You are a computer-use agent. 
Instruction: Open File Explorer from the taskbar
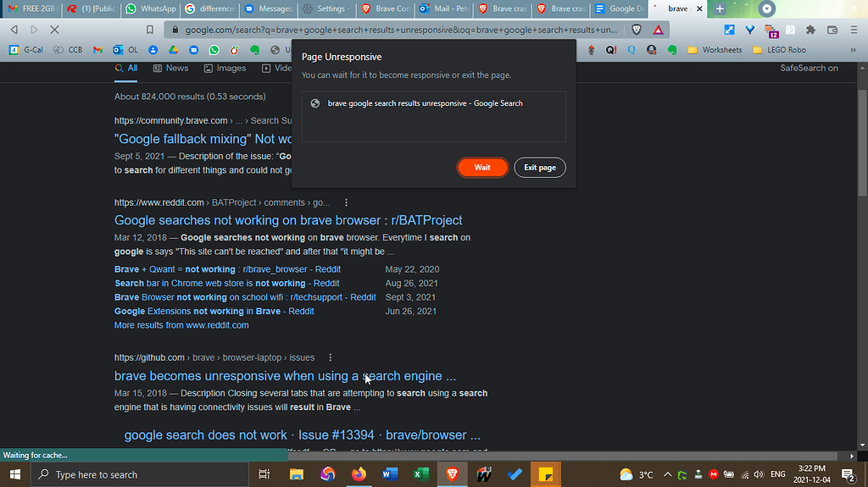(297, 474)
